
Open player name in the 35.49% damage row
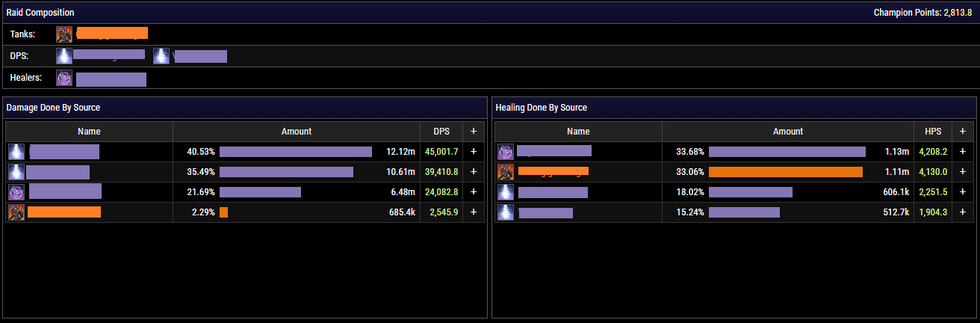(x=58, y=172)
